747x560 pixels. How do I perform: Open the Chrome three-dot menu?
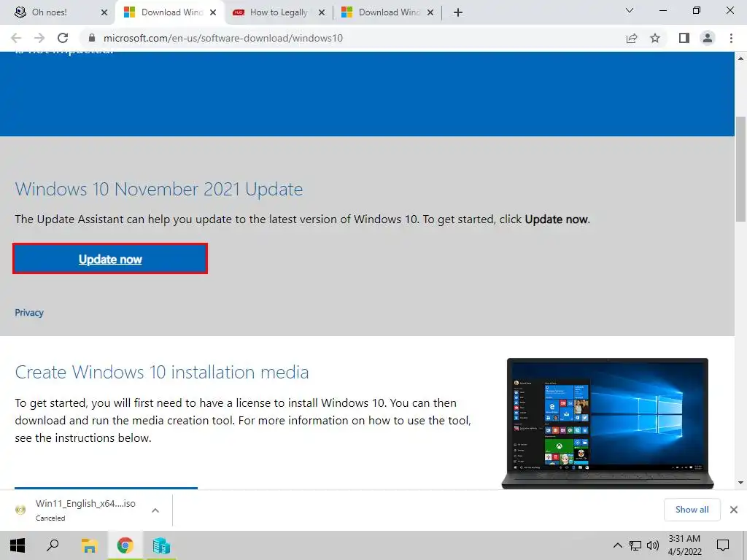(731, 38)
